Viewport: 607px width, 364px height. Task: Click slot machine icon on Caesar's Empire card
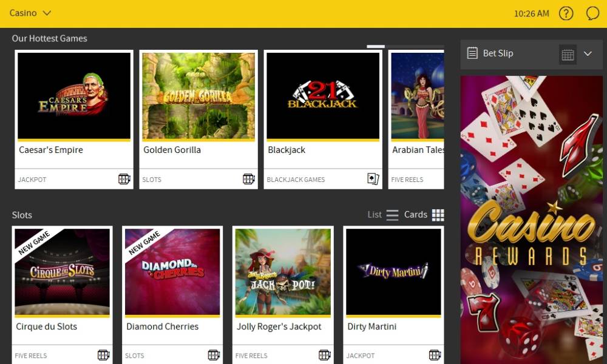[x=124, y=179]
